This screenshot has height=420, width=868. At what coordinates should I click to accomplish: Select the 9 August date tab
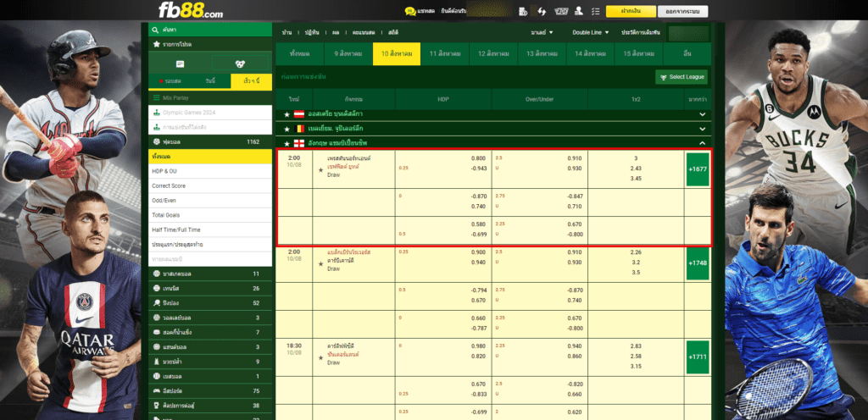(348, 54)
